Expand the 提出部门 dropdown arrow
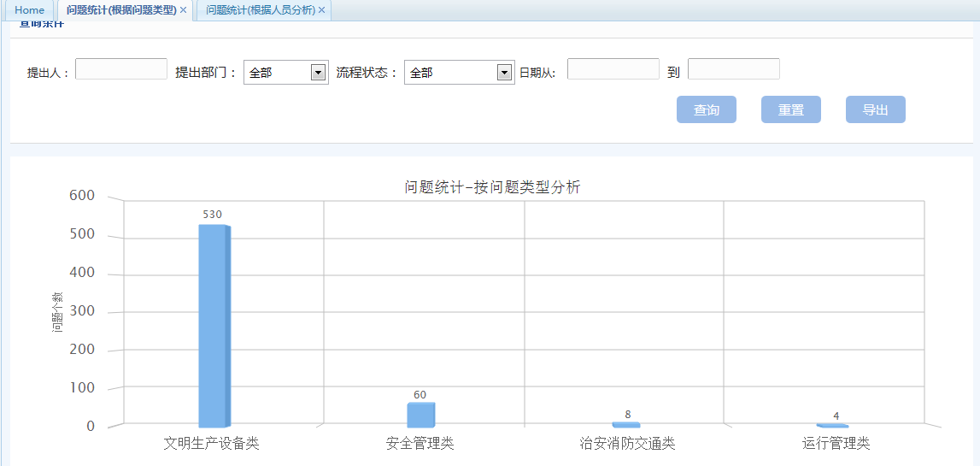980x466 pixels. 319,73
